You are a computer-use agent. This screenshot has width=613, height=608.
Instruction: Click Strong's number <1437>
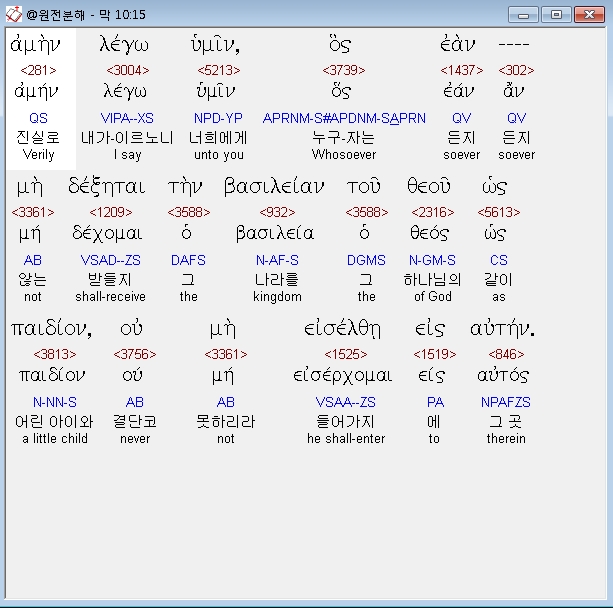coord(462,70)
